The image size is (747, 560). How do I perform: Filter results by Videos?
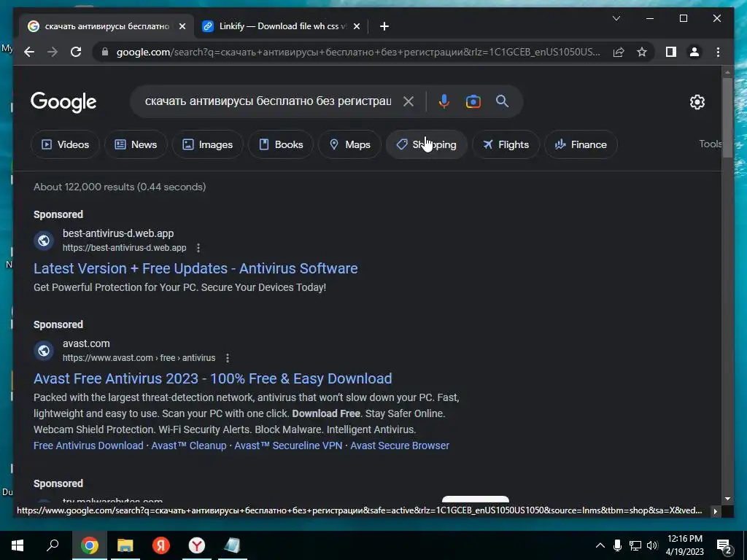[x=65, y=144]
